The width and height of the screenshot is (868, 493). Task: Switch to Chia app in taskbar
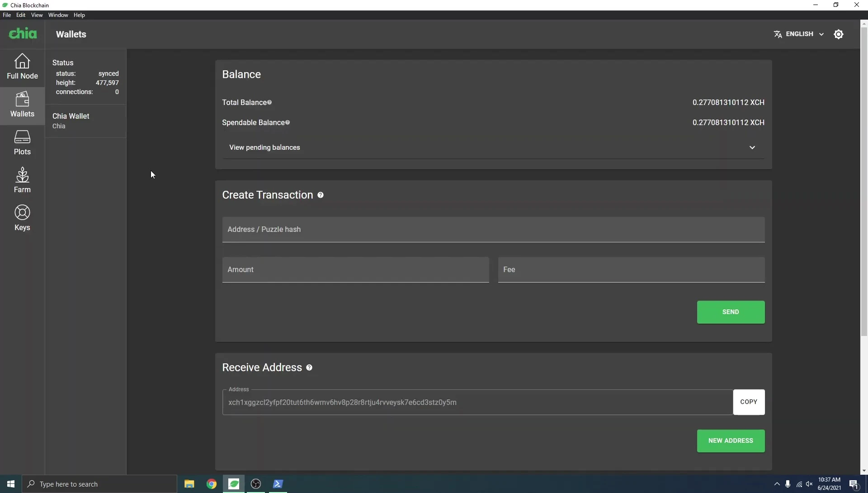(234, 484)
